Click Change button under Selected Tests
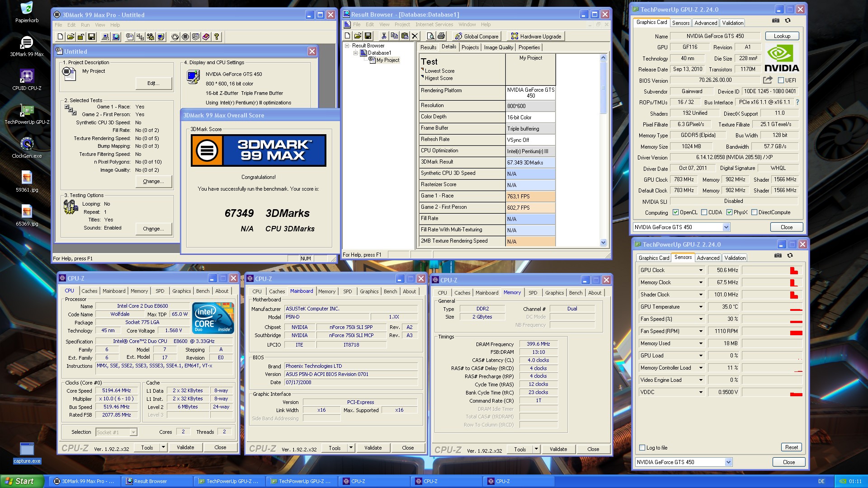Viewport: 868px width, 488px height. [154, 181]
